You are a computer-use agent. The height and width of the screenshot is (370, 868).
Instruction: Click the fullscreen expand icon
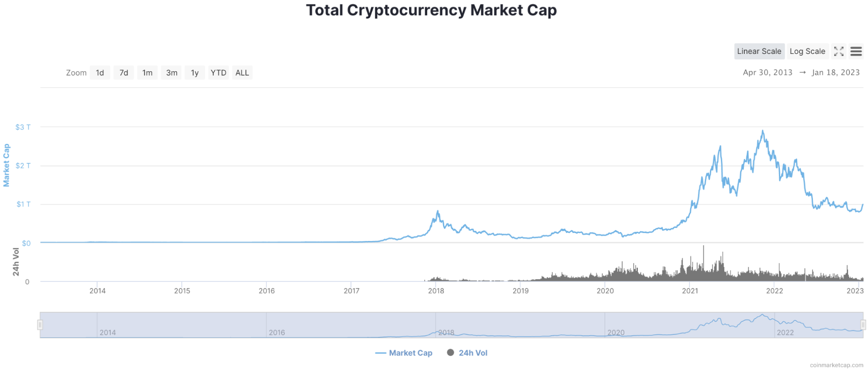tap(839, 51)
